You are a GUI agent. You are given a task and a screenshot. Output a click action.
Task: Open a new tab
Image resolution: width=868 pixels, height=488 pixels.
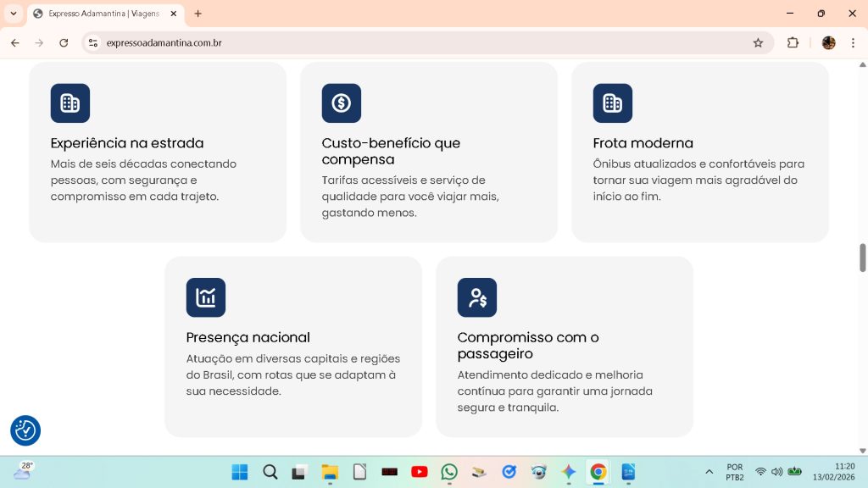pyautogui.click(x=198, y=14)
